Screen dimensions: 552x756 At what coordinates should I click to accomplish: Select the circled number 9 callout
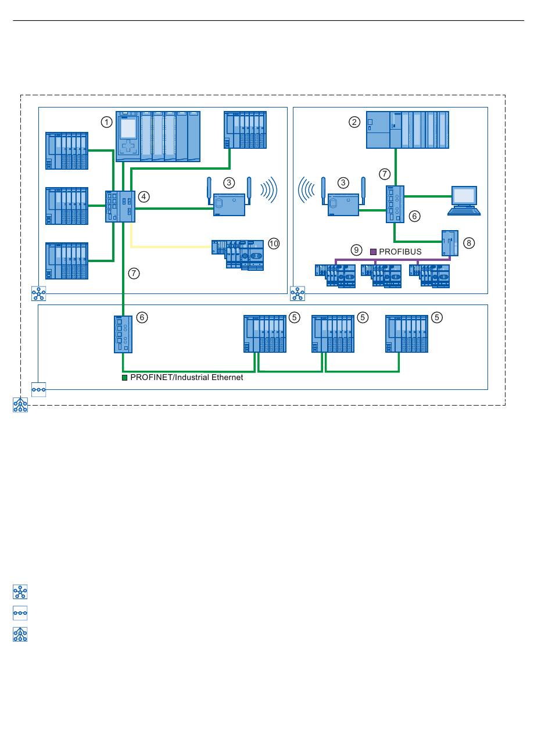tap(357, 250)
